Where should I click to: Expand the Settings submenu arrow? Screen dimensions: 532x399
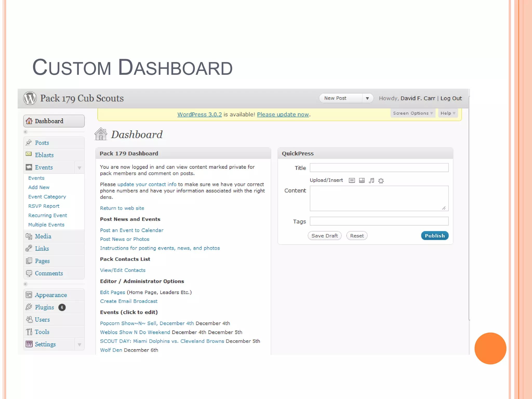(79, 344)
